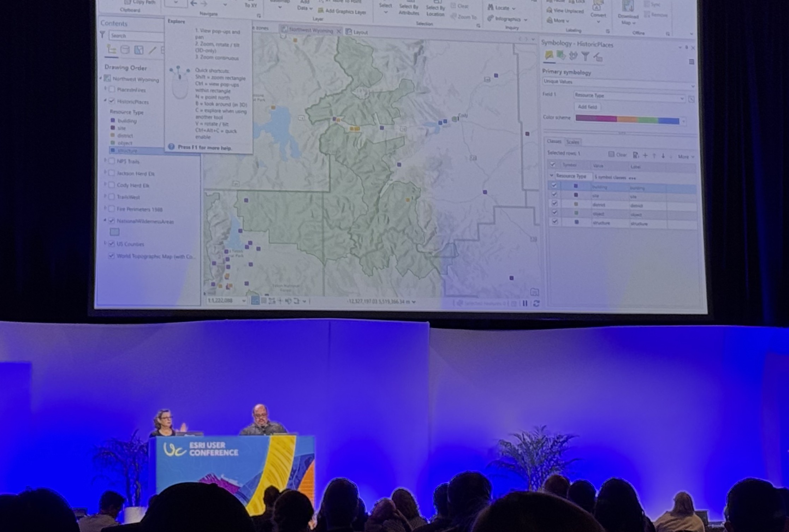
Task: Refresh the map view in status bar
Action: click(x=536, y=303)
